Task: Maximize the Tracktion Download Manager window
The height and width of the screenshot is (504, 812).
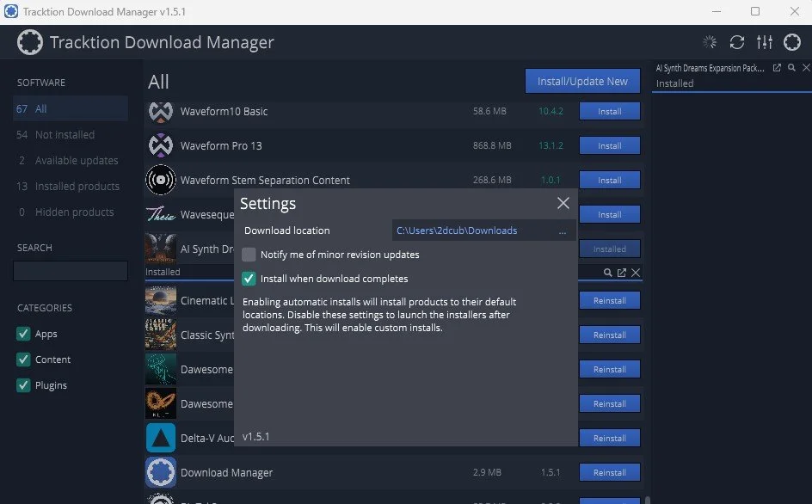Action: coord(755,11)
